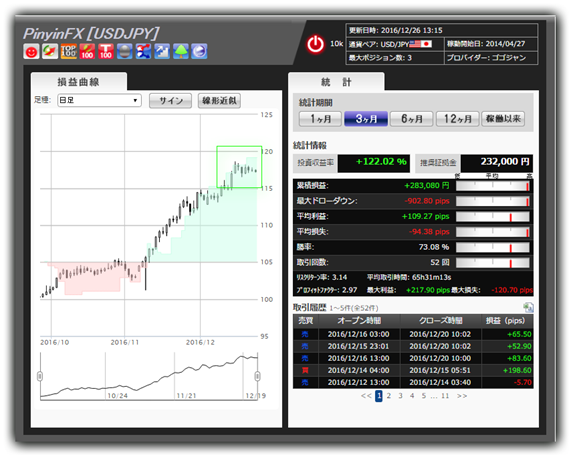The height and width of the screenshot is (457, 571).
Task: Select the 稼働以来 statistics period
Action: pyautogui.click(x=503, y=119)
